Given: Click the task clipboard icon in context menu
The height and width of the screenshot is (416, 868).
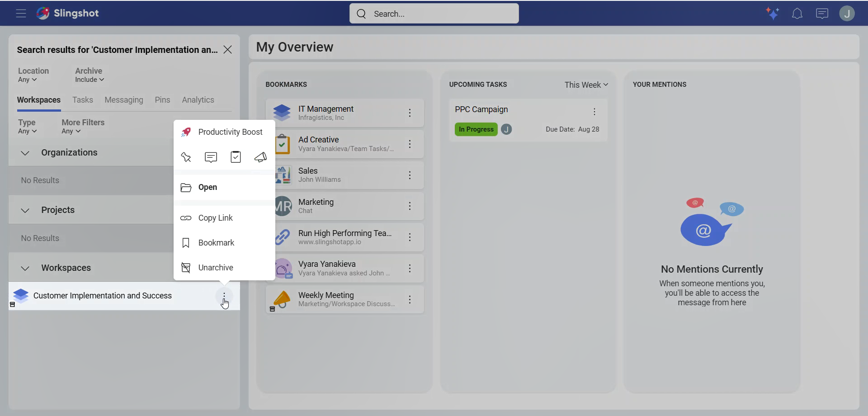Looking at the screenshot, I should [236, 157].
